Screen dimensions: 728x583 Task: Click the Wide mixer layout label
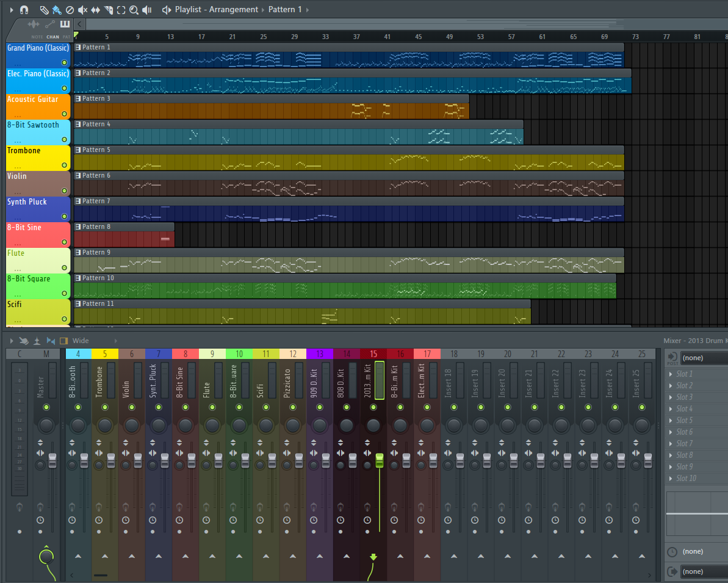click(x=81, y=341)
